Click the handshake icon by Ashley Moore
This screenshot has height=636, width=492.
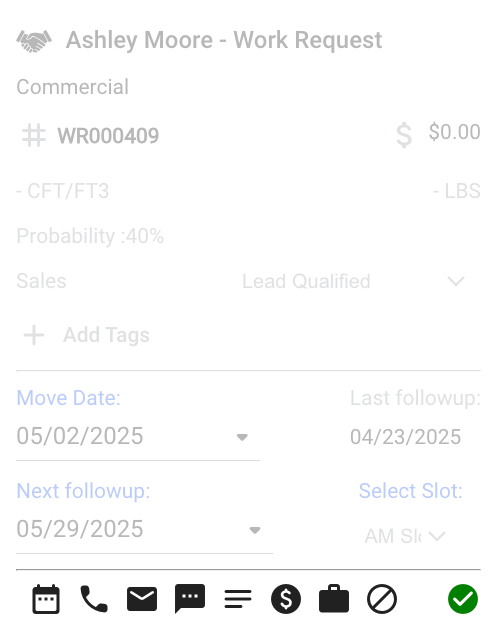(34, 41)
